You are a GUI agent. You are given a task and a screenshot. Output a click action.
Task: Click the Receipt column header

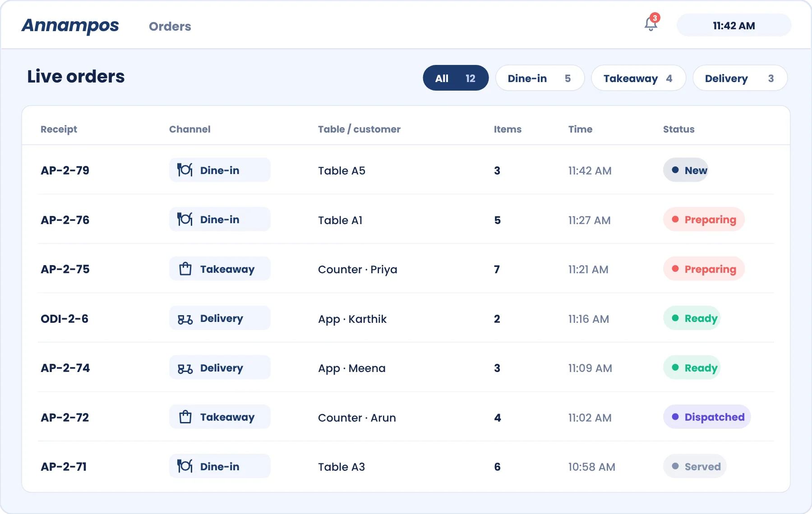[x=59, y=129]
